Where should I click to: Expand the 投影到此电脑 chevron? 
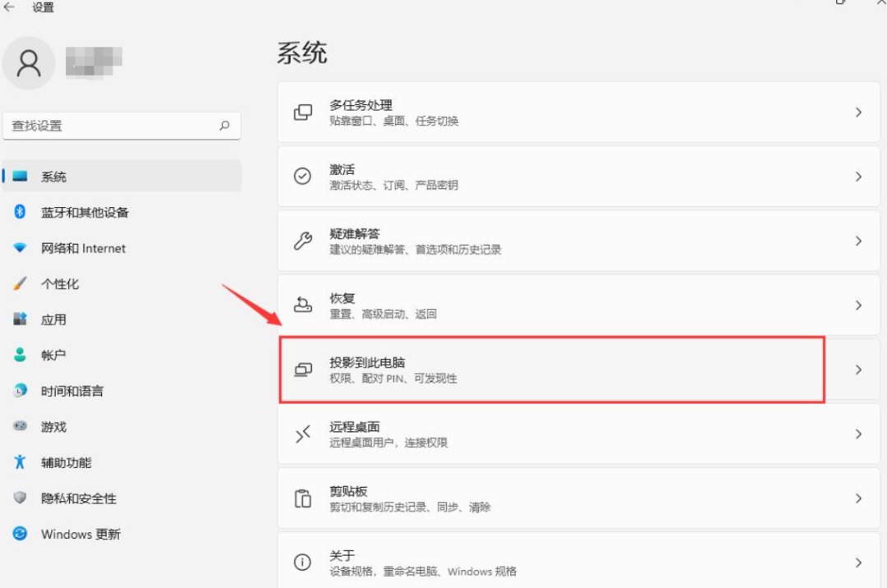click(x=858, y=370)
